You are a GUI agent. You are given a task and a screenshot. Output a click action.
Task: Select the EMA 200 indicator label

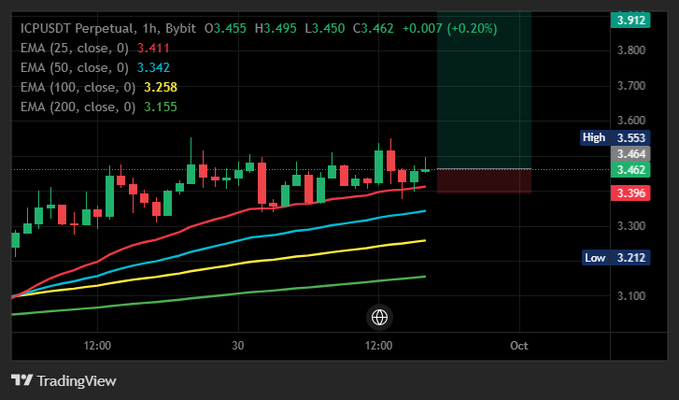click(78, 106)
